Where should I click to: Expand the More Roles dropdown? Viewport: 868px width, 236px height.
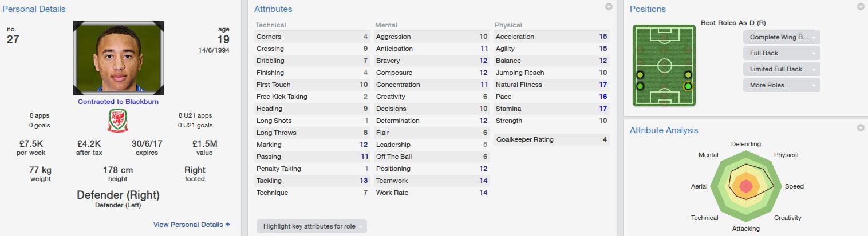tap(782, 85)
